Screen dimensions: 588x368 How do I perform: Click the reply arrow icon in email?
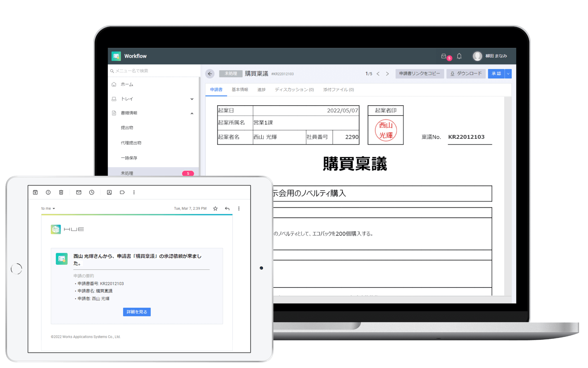click(227, 208)
